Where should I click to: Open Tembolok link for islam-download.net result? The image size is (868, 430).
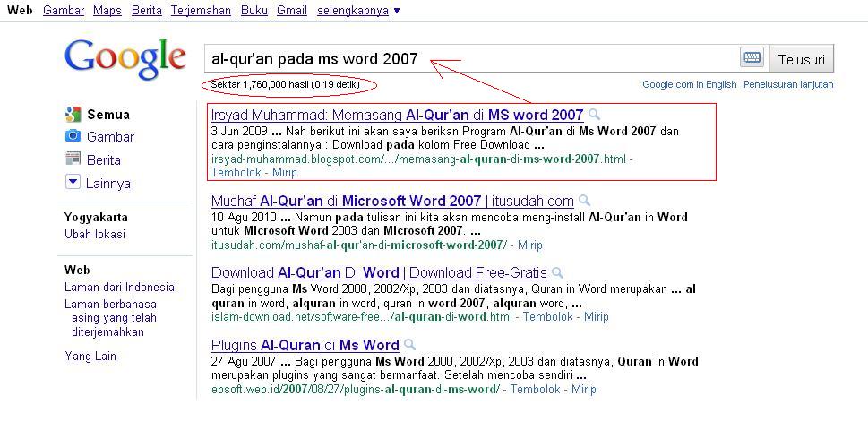[547, 316]
